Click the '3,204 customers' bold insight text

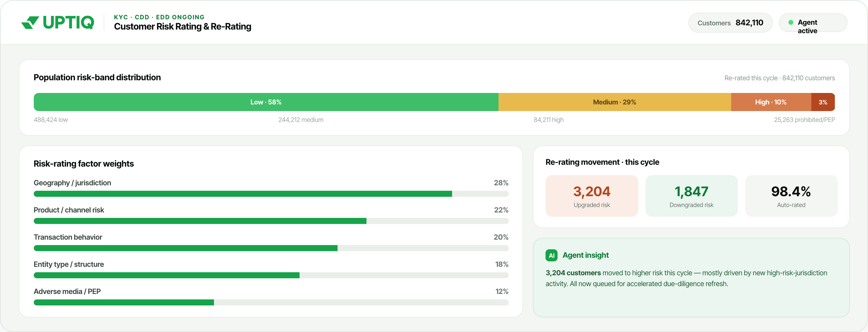[x=573, y=273]
